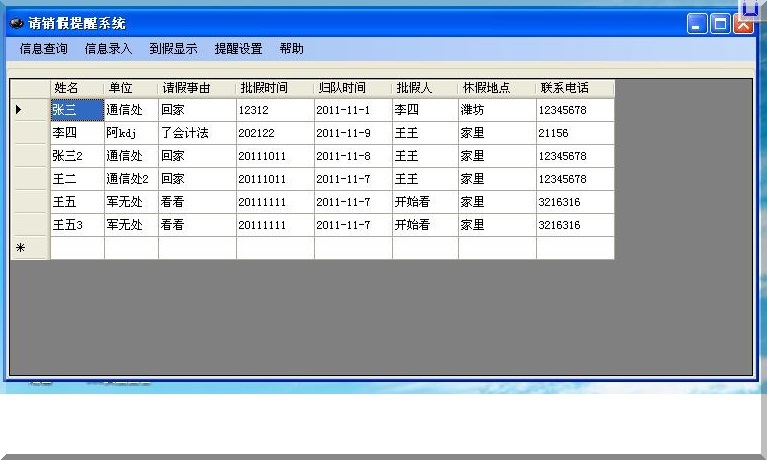
Task: Select the name cell 王二
Action: click(77, 179)
